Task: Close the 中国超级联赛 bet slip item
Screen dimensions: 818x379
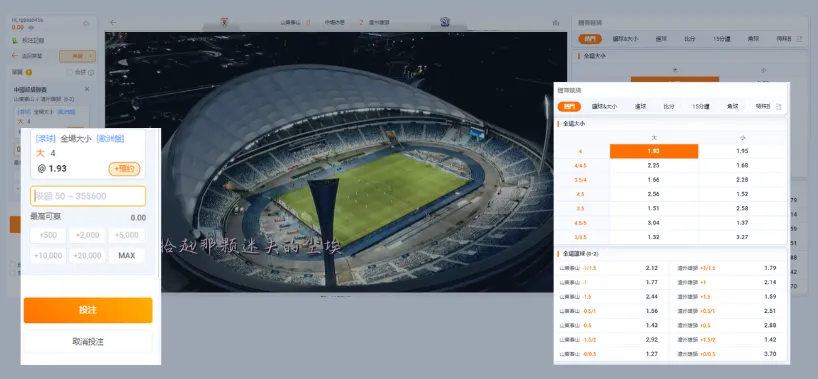Action: (x=87, y=89)
